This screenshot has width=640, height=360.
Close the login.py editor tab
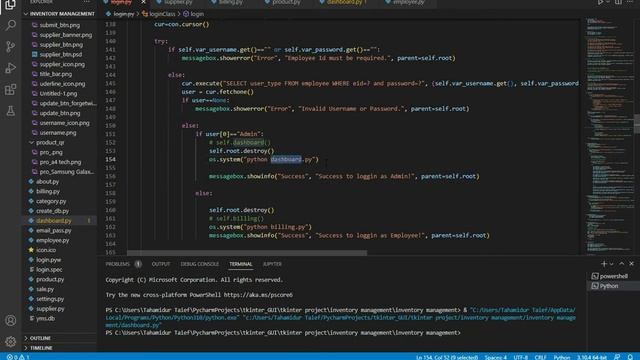pos(143,2)
